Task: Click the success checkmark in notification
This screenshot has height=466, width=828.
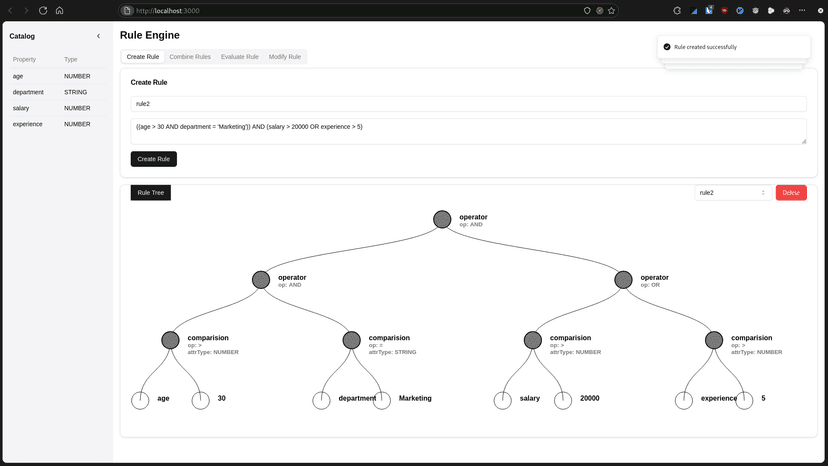Action: click(x=667, y=47)
